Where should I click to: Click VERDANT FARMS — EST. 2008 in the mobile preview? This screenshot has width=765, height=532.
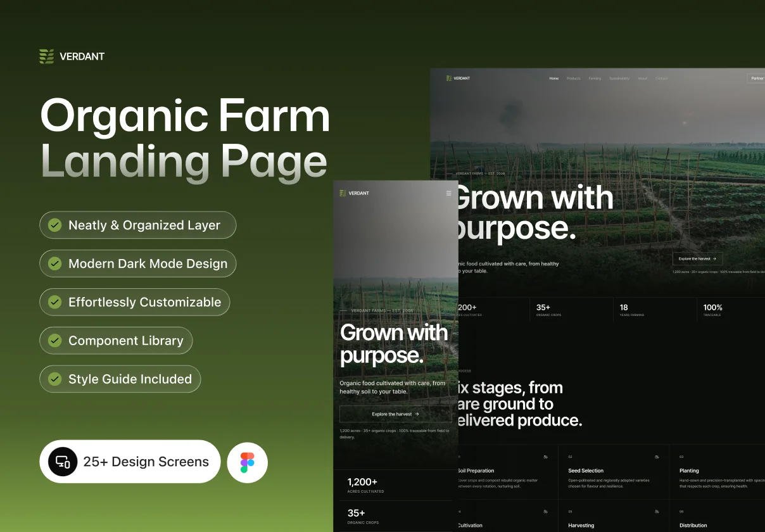pos(382,311)
